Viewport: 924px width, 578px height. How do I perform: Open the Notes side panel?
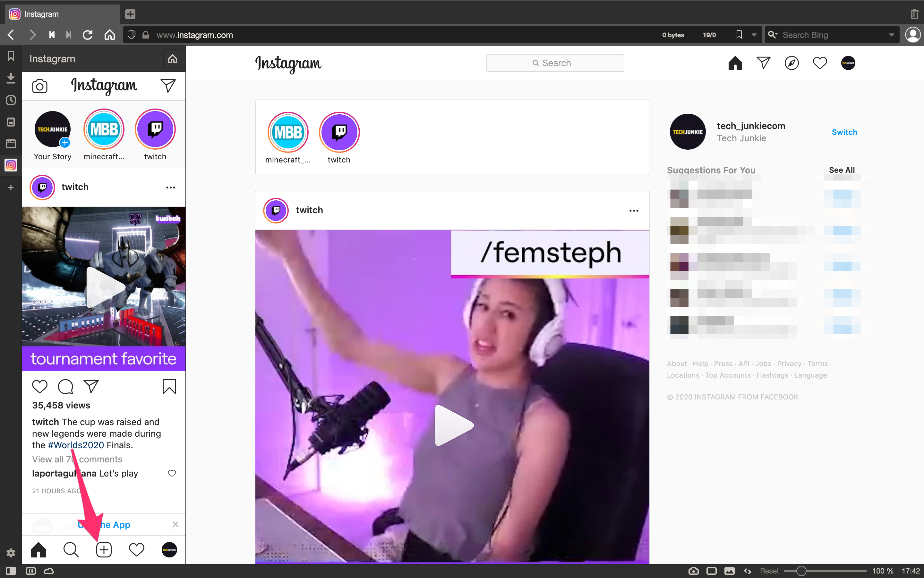coord(11,122)
